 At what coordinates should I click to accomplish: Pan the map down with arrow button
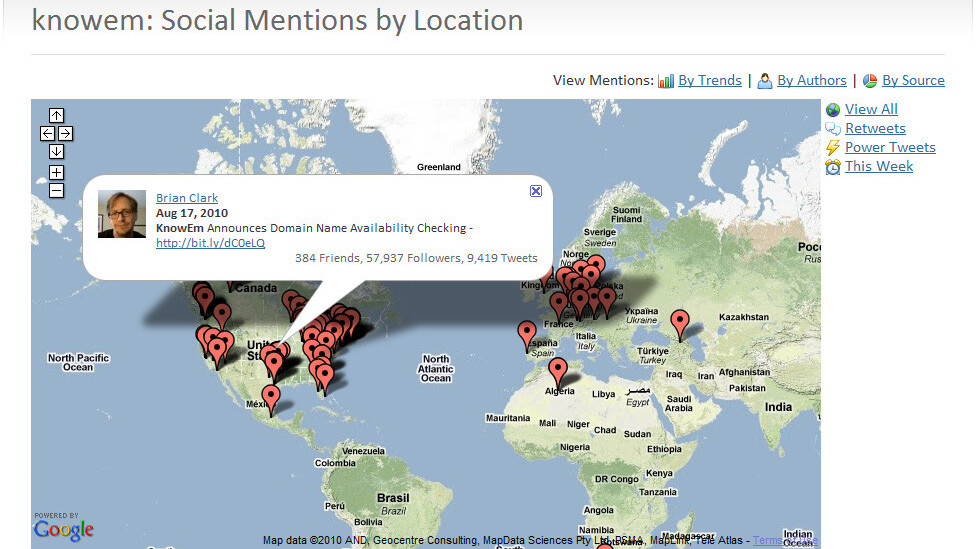pos(56,151)
